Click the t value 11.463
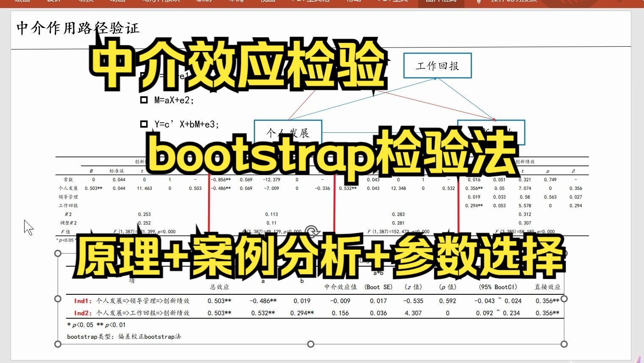 tap(144, 188)
